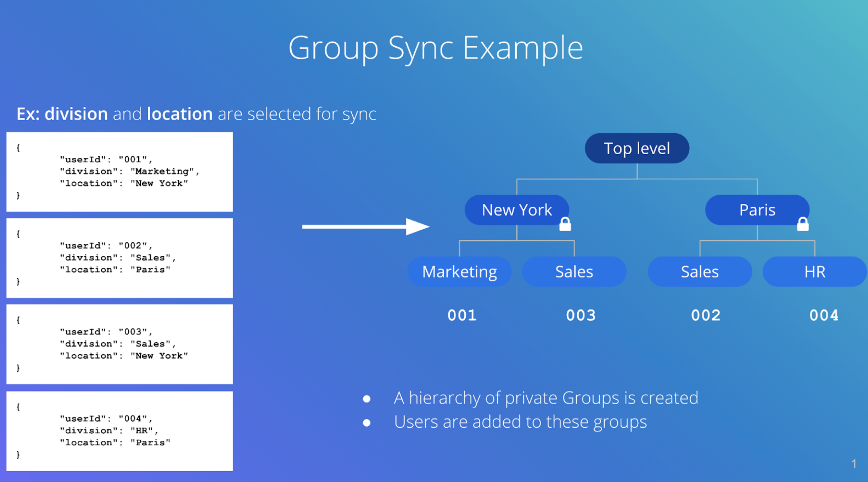Screen dimensions: 868x482
Task: Select the New York group node
Action: (516, 210)
